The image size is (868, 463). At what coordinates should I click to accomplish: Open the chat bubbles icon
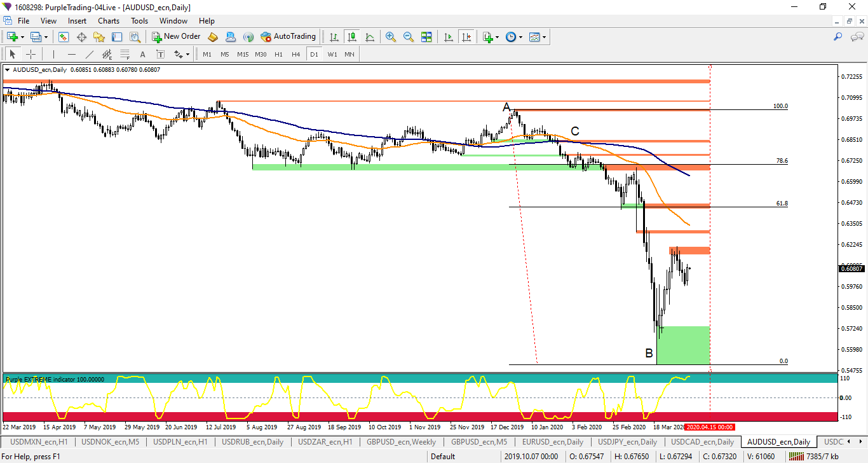point(857,37)
